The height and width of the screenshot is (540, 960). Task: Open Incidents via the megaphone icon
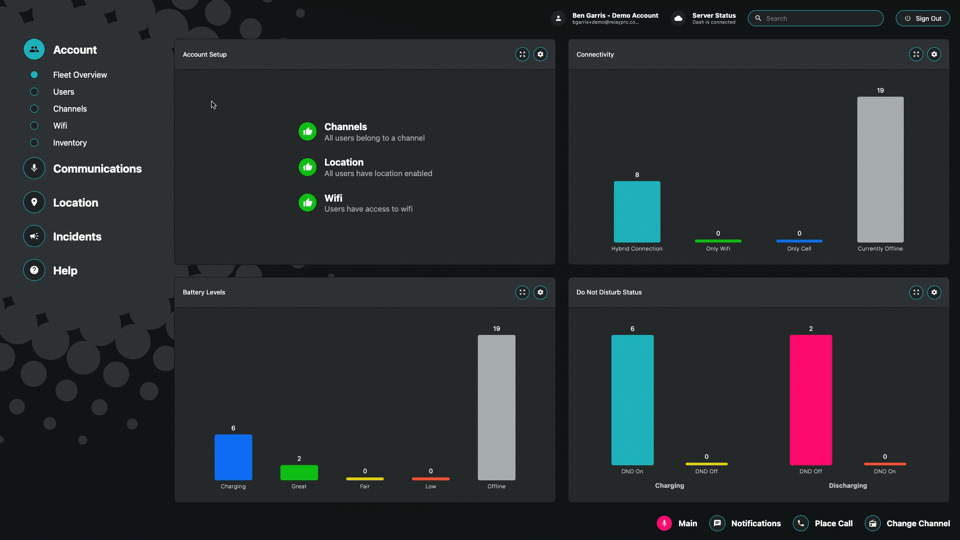pos(34,236)
